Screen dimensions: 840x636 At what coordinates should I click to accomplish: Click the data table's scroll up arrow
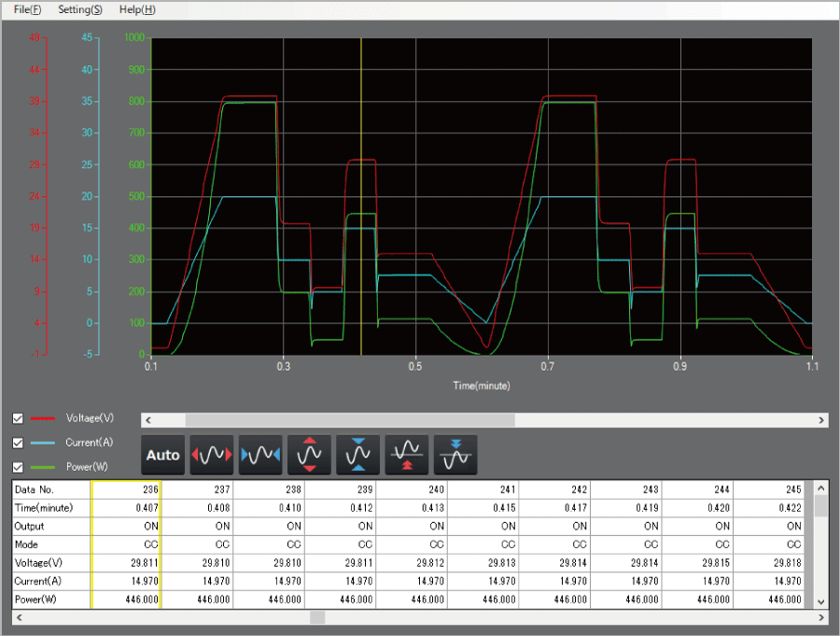[x=821, y=488]
